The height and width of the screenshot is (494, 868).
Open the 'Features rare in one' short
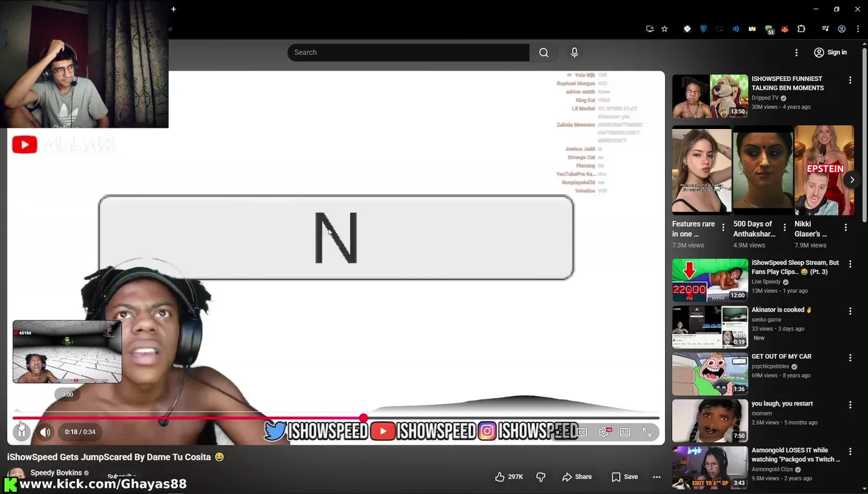(701, 170)
